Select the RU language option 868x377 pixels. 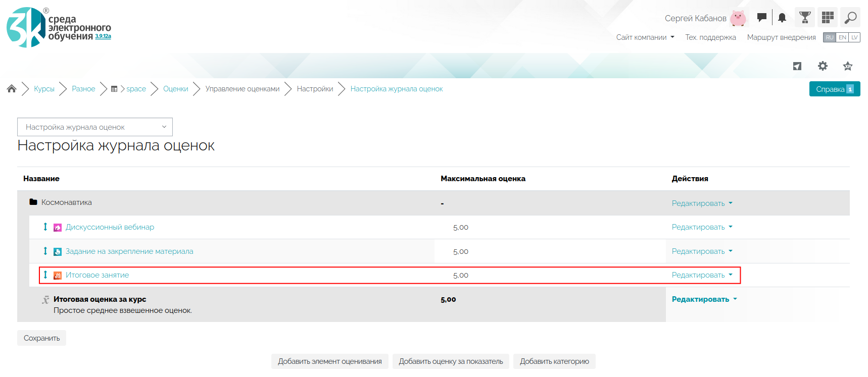830,37
